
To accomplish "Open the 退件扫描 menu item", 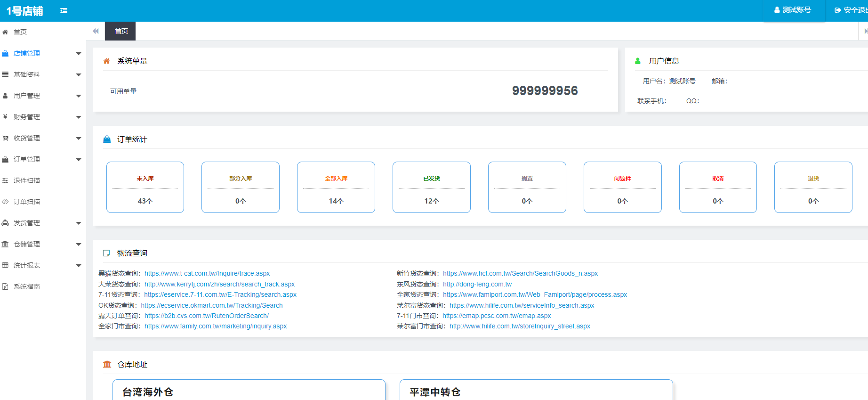I will [x=27, y=180].
